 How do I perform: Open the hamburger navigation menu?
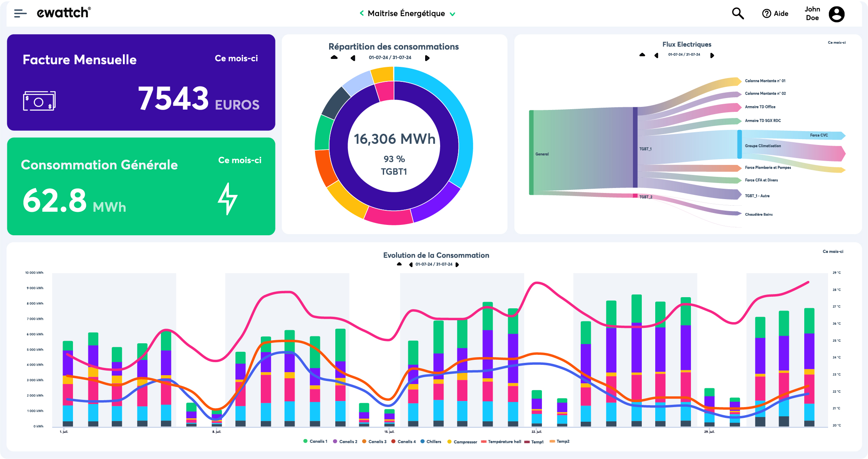click(20, 13)
